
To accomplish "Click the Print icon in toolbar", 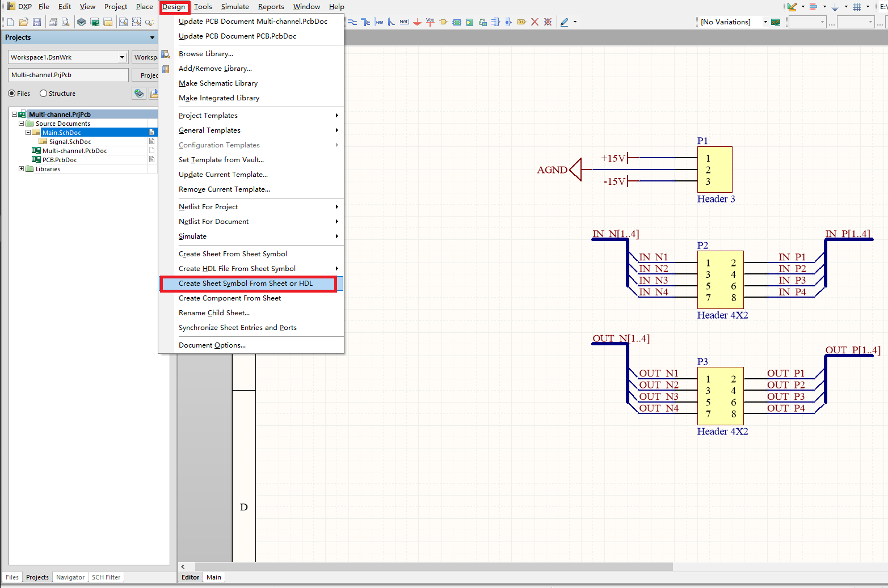I will 53,22.
